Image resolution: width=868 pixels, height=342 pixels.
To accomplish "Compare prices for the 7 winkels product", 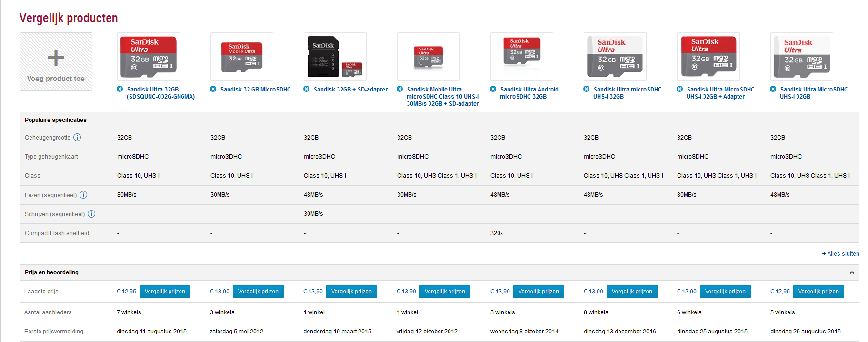I will 165,292.
